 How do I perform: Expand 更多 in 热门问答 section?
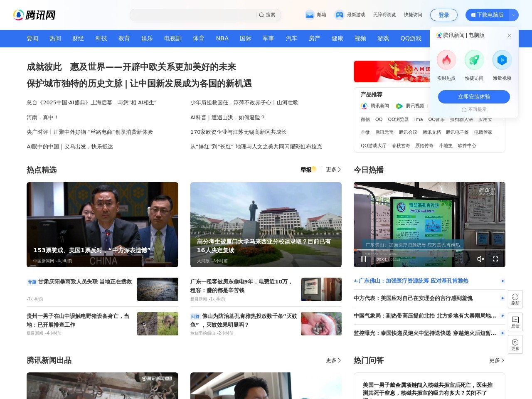(497, 360)
